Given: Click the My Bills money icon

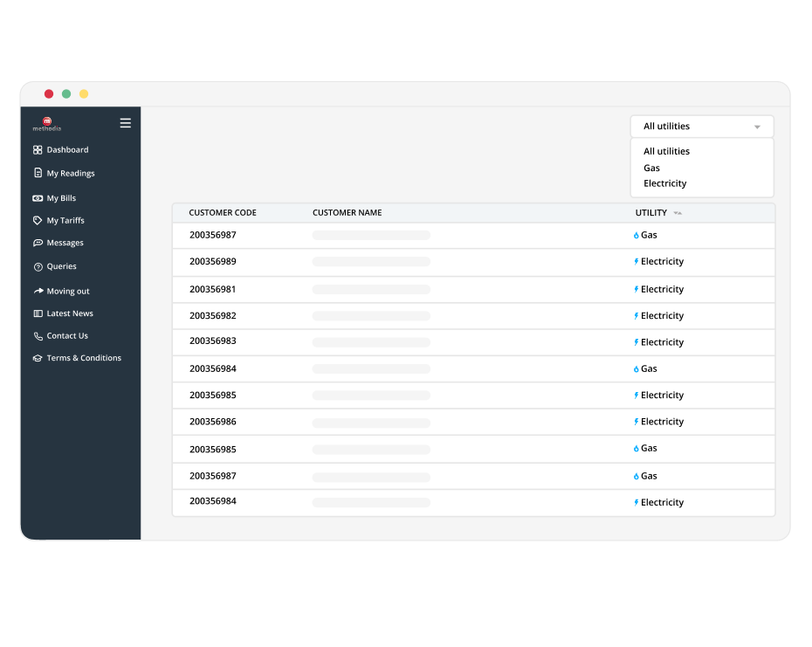Looking at the screenshot, I should (x=38, y=198).
